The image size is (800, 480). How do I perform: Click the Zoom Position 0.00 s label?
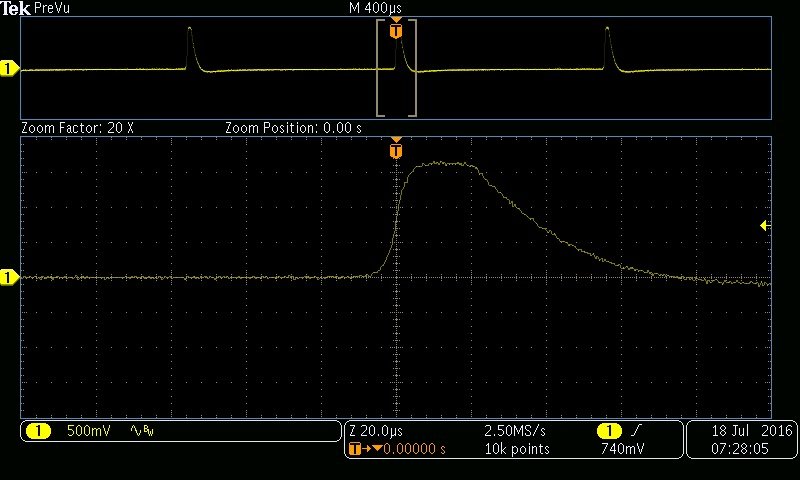coord(293,128)
